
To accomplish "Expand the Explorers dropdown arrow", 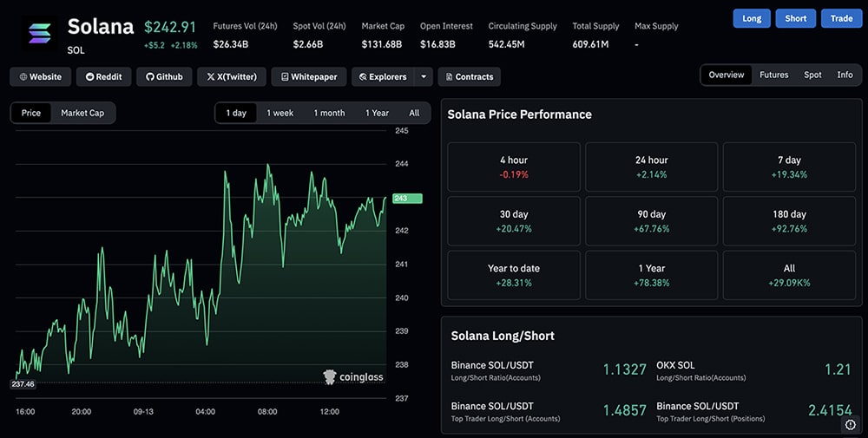I will [424, 77].
